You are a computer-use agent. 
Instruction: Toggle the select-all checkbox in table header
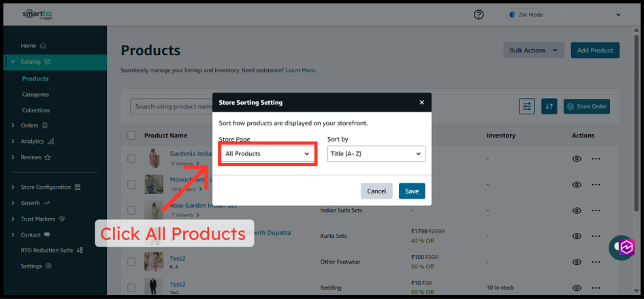tap(131, 136)
